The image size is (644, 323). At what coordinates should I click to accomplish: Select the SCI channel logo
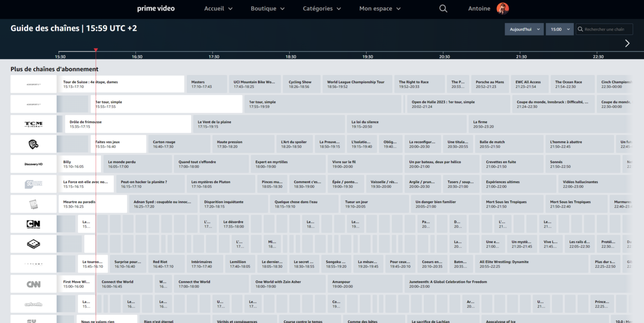33,183
